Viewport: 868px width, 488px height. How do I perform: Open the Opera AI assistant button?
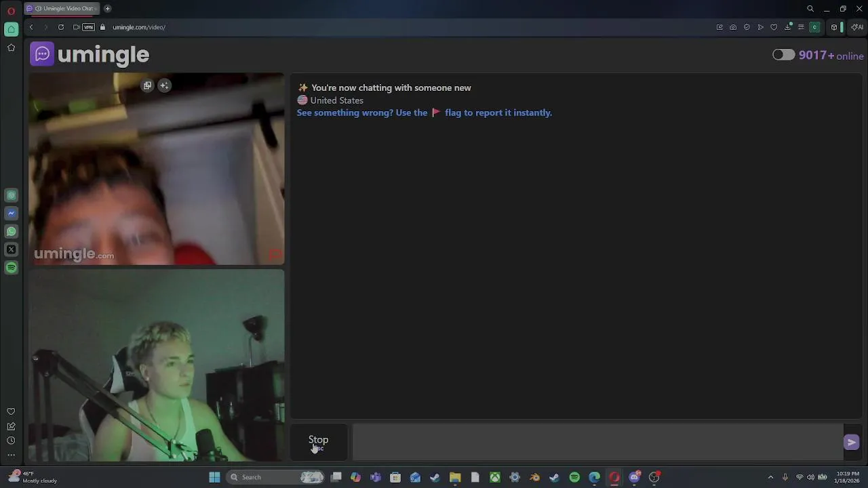tap(857, 27)
